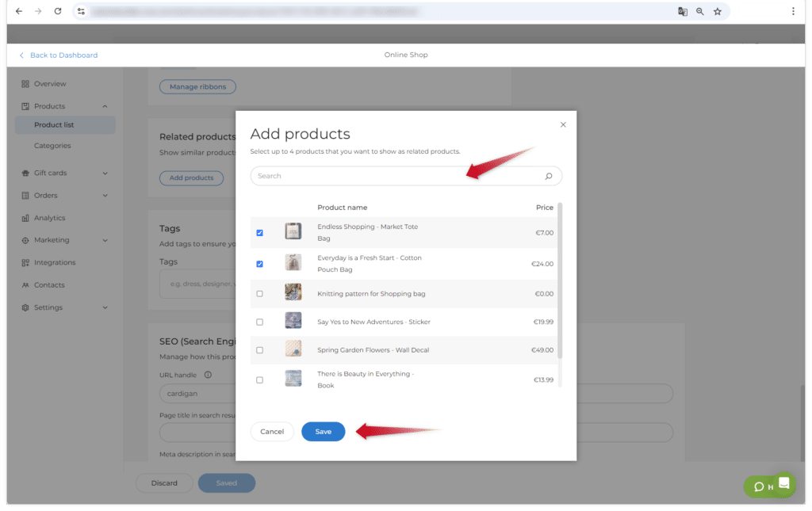
Task: Click the search magnifier icon in dialog
Action: pos(548,176)
